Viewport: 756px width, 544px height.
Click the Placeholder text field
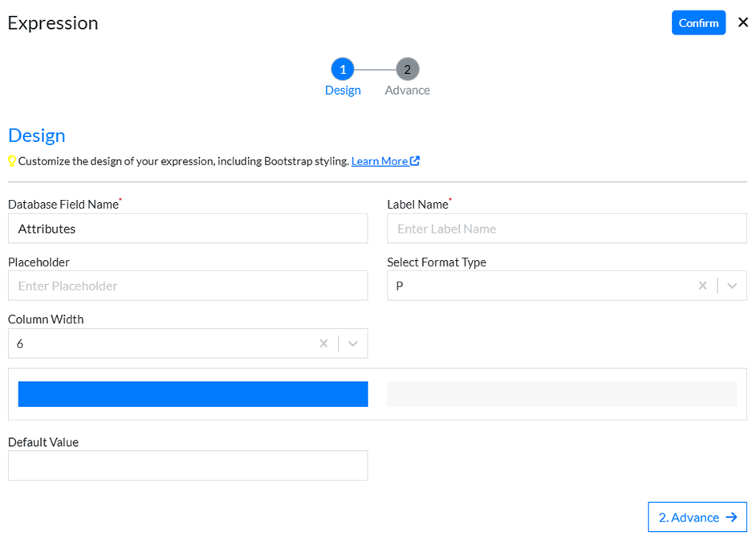point(188,286)
